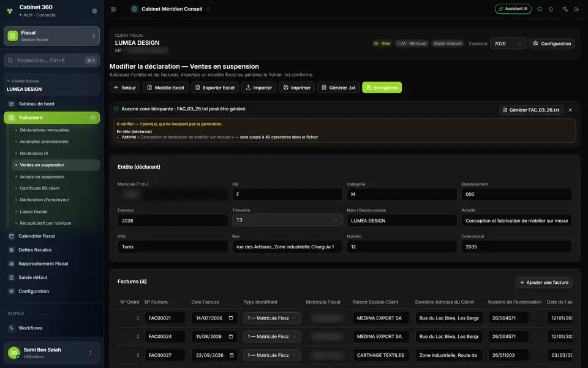Open Cabinet Méridien Conseil switcher
Viewport: 588px width, 368px height.
[171, 9]
